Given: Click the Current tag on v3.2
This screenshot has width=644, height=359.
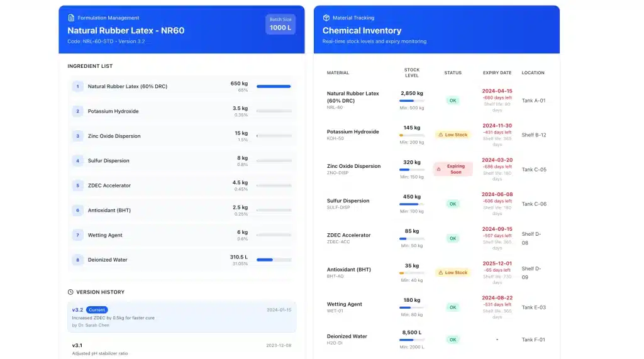Looking at the screenshot, I should coord(97,310).
